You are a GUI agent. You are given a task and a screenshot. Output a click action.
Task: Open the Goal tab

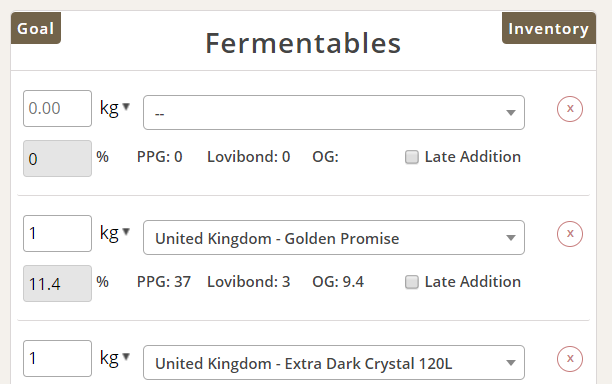click(36, 28)
